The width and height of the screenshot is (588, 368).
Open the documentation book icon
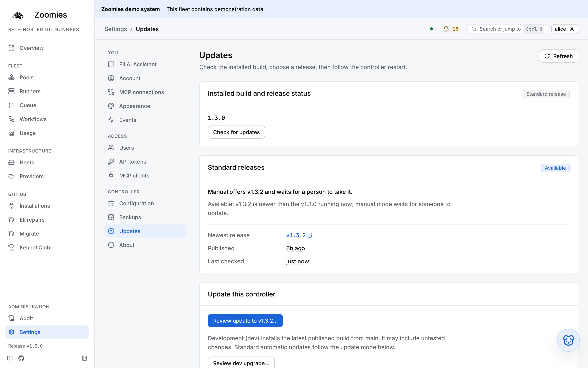[10, 358]
